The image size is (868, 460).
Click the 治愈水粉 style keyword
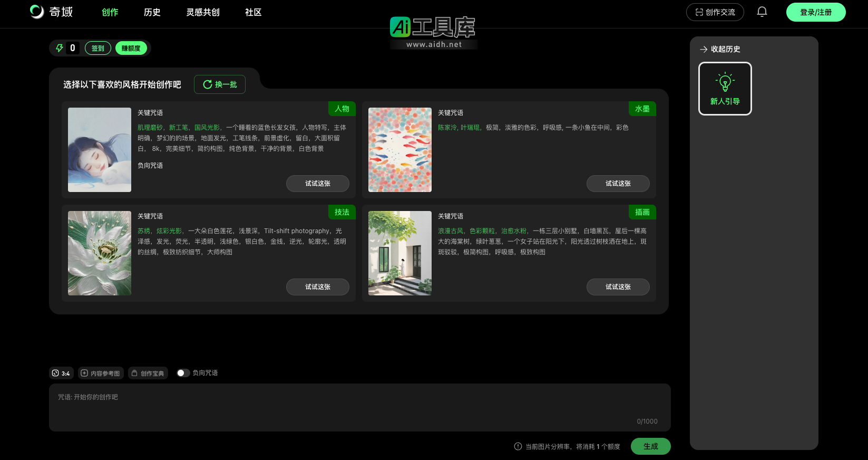tap(514, 231)
